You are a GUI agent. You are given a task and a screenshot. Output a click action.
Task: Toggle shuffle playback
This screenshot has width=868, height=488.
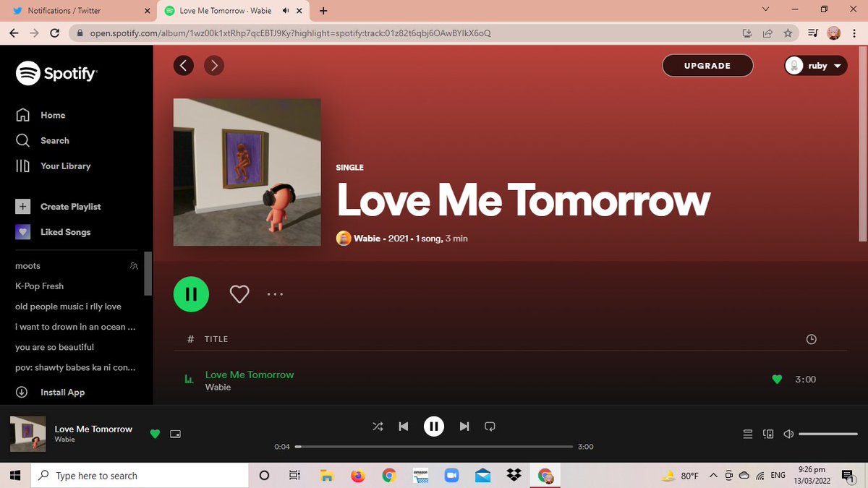pos(378,427)
